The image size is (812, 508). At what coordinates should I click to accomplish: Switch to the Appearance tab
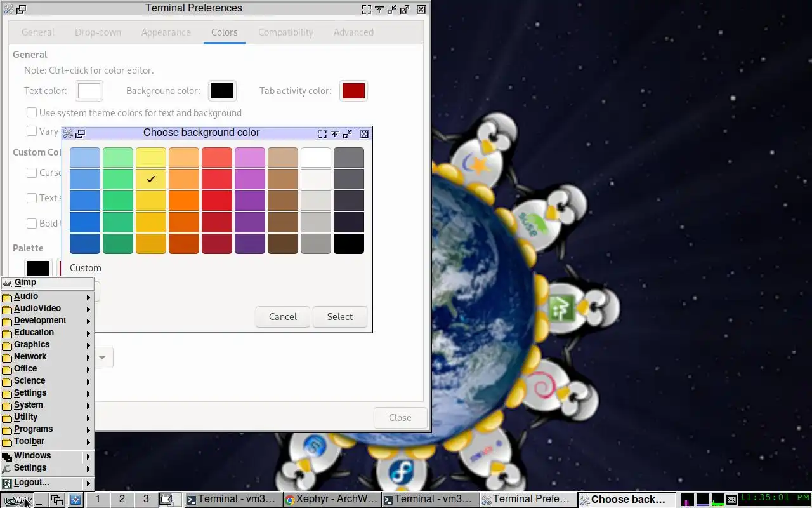click(x=166, y=32)
